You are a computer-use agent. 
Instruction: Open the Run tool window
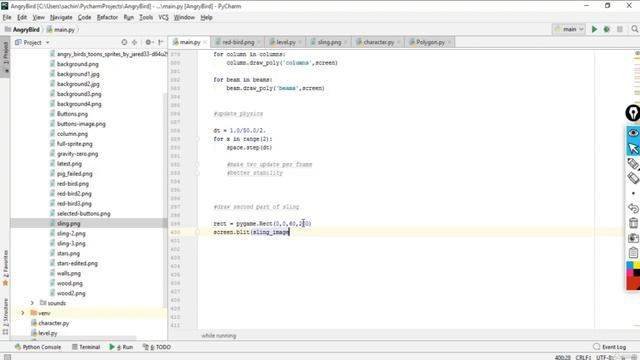[x=121, y=347]
